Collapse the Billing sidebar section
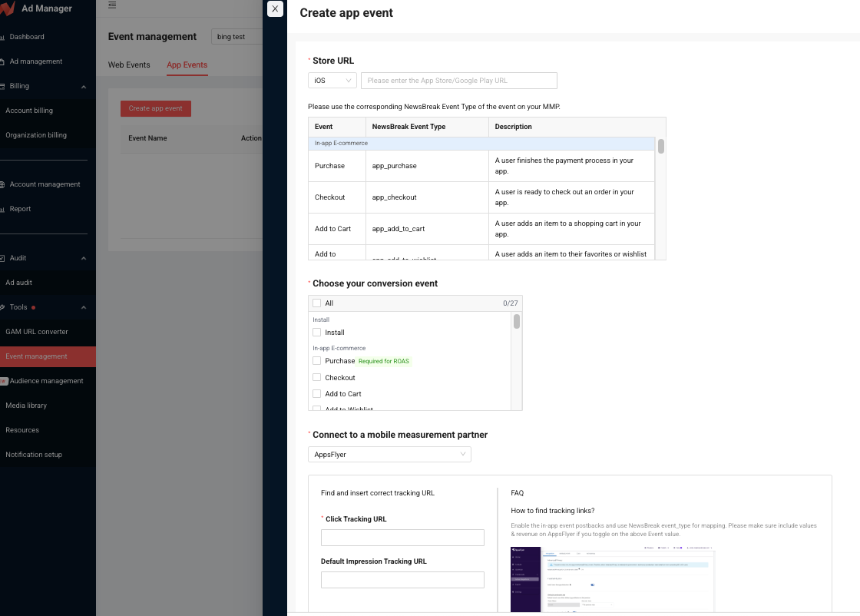This screenshot has width=860, height=616. [x=83, y=86]
